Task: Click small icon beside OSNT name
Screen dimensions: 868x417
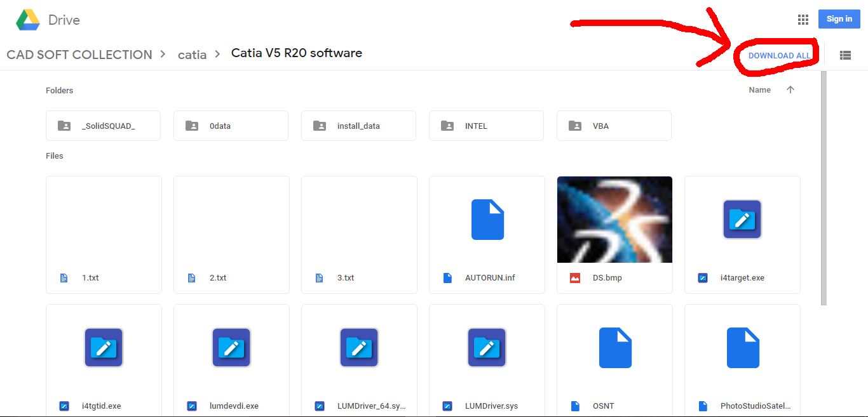Action: tap(575, 406)
